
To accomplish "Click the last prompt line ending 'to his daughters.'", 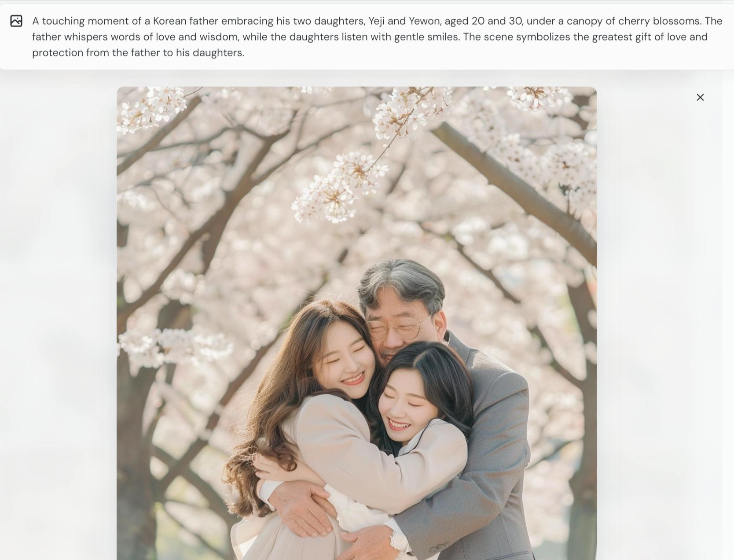I will coord(138,53).
